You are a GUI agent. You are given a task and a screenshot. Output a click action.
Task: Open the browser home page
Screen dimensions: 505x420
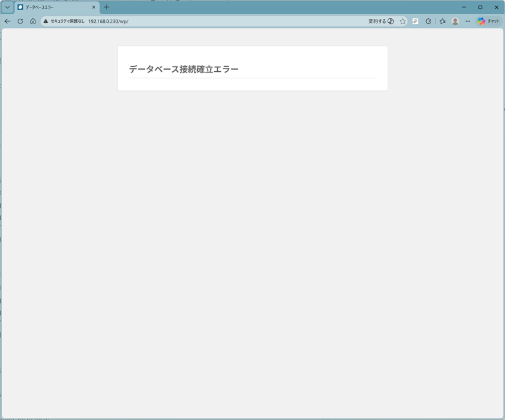[32, 21]
